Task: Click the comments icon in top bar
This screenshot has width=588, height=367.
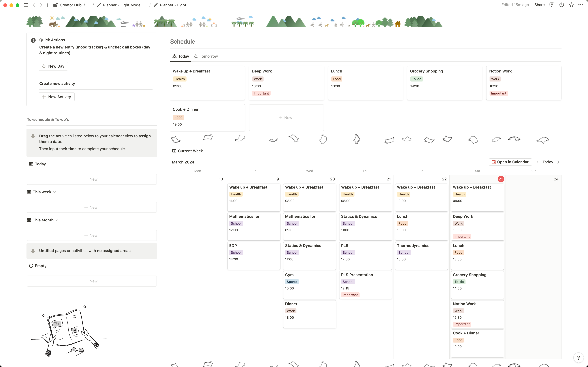Action: point(552,5)
